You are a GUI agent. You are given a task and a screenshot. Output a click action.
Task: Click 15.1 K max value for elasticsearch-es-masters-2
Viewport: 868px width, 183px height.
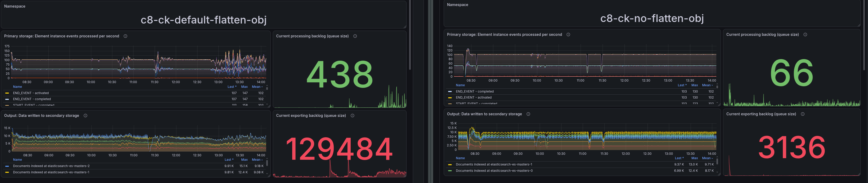[x=243, y=166]
